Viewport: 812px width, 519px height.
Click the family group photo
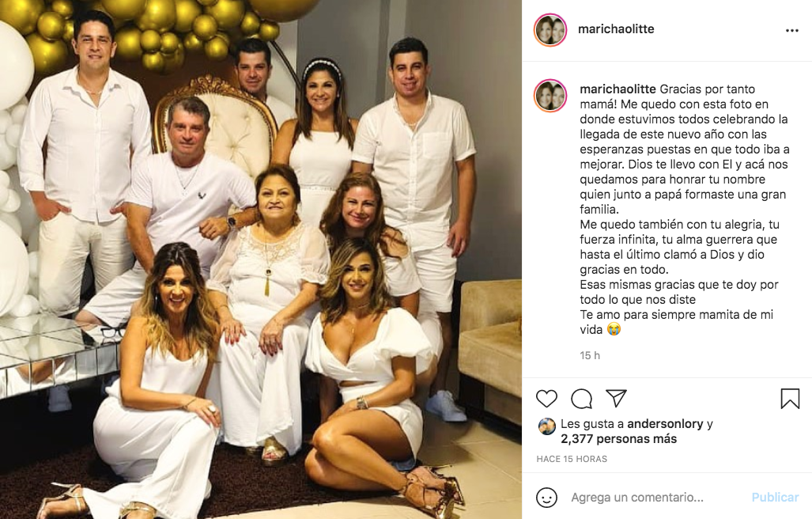point(261,259)
